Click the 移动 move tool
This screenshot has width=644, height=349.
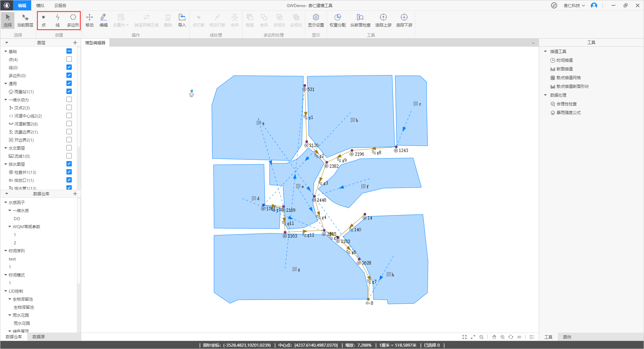click(90, 20)
